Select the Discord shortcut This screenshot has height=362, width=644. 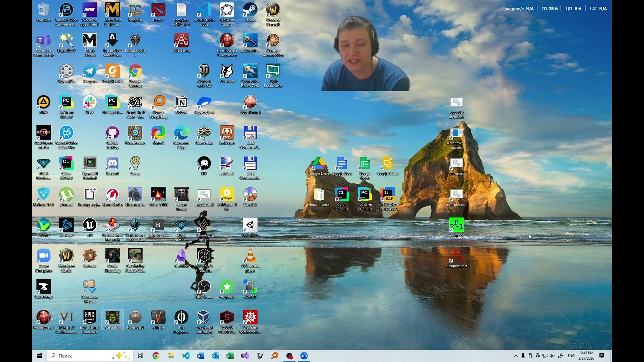[112, 166]
